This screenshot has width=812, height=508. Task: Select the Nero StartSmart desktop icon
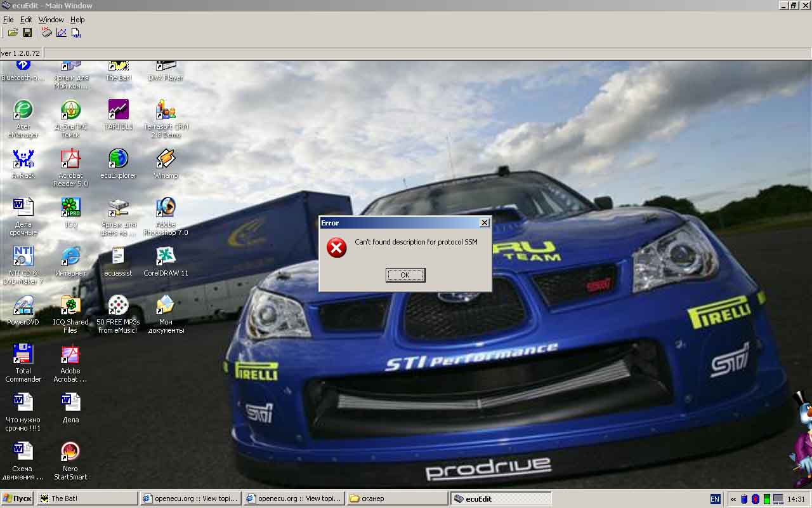click(70, 461)
